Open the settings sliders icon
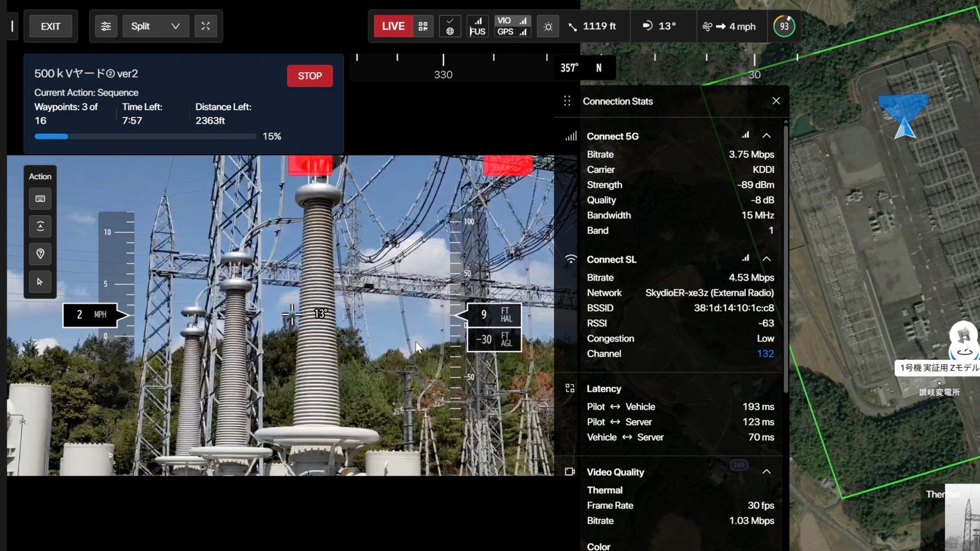Image resolution: width=980 pixels, height=551 pixels. click(106, 26)
